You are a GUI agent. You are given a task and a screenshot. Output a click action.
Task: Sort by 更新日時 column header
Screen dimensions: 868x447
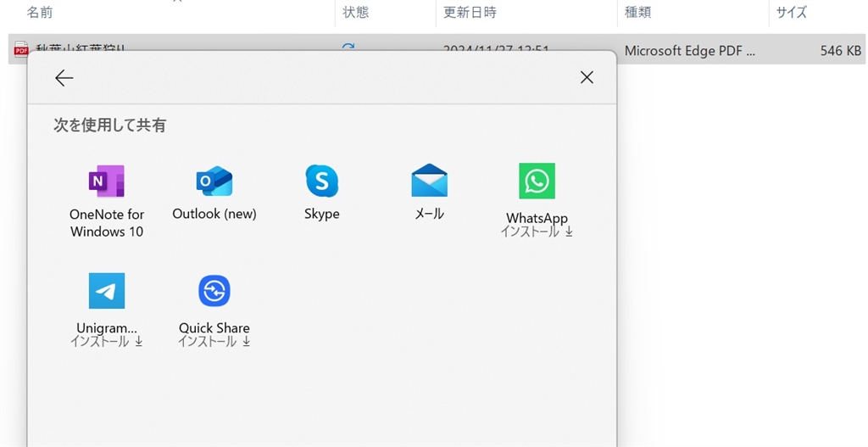click(x=470, y=12)
